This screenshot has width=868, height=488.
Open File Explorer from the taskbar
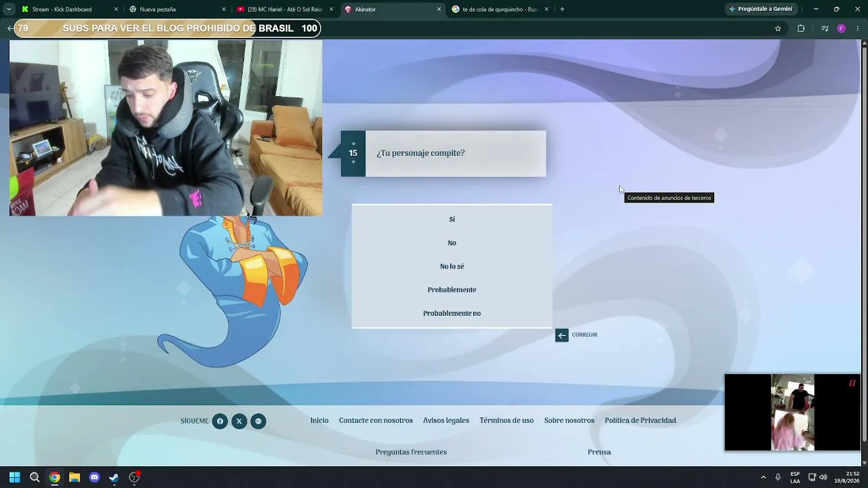coord(75,477)
